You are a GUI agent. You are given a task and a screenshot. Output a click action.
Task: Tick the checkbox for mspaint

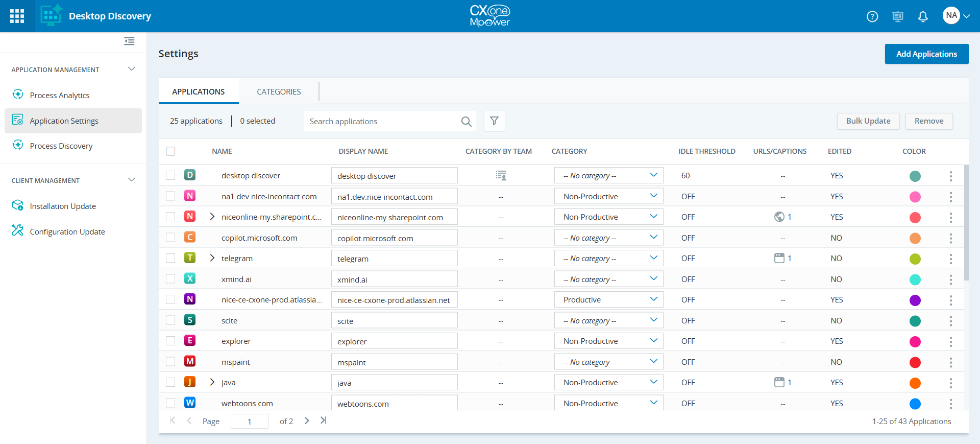(x=170, y=362)
